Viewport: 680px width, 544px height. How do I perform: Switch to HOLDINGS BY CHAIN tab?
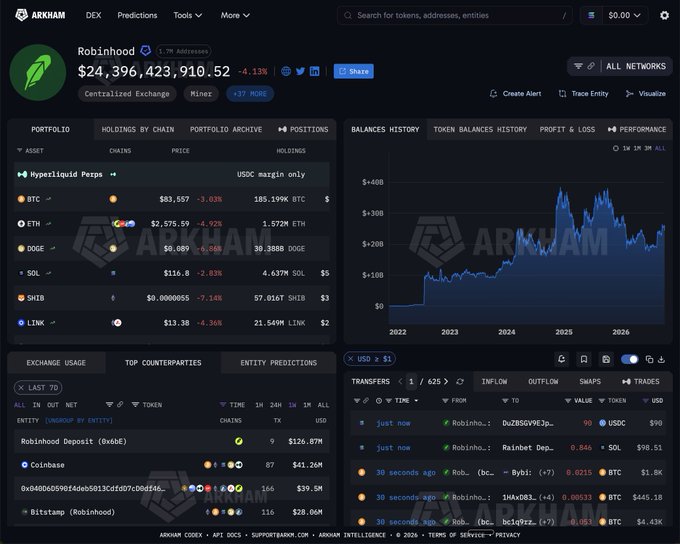(x=137, y=129)
